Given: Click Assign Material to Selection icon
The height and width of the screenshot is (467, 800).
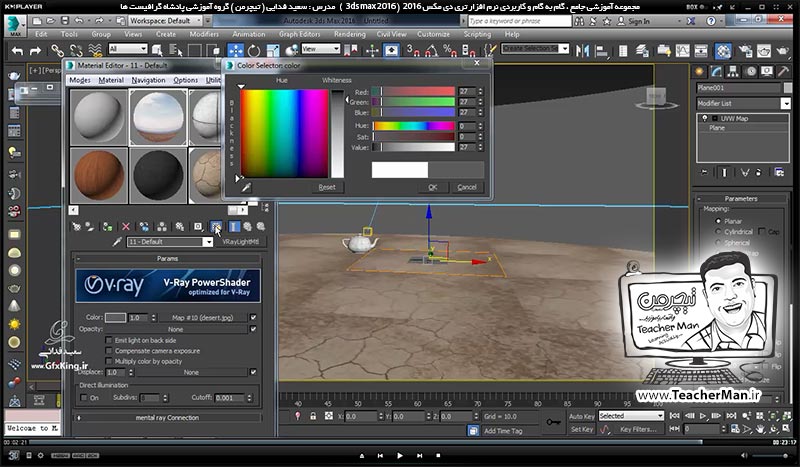Looking at the screenshot, I should coord(107,227).
